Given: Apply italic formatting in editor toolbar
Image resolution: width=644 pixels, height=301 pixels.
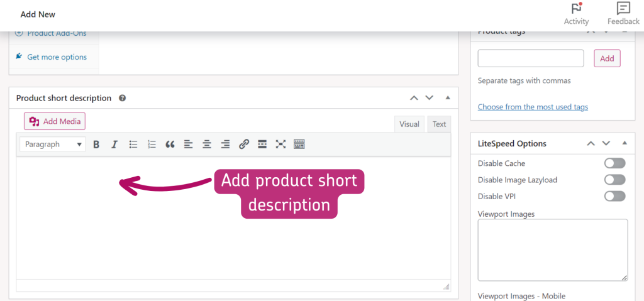Looking at the screenshot, I should (x=114, y=145).
